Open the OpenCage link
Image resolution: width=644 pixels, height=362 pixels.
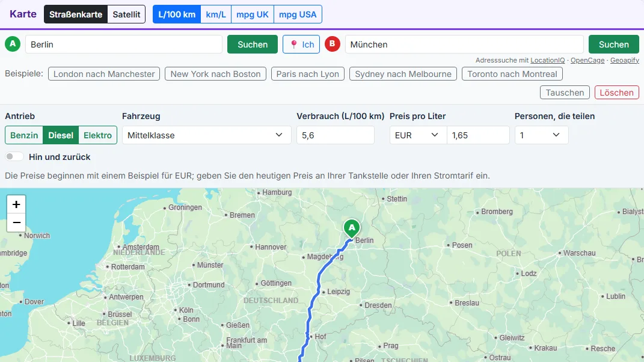click(x=587, y=60)
